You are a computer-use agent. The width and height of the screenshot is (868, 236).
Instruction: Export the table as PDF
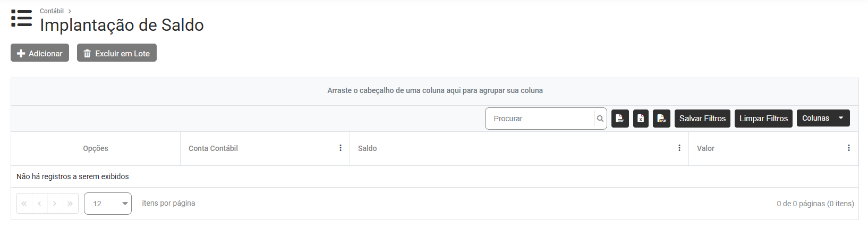tap(620, 119)
